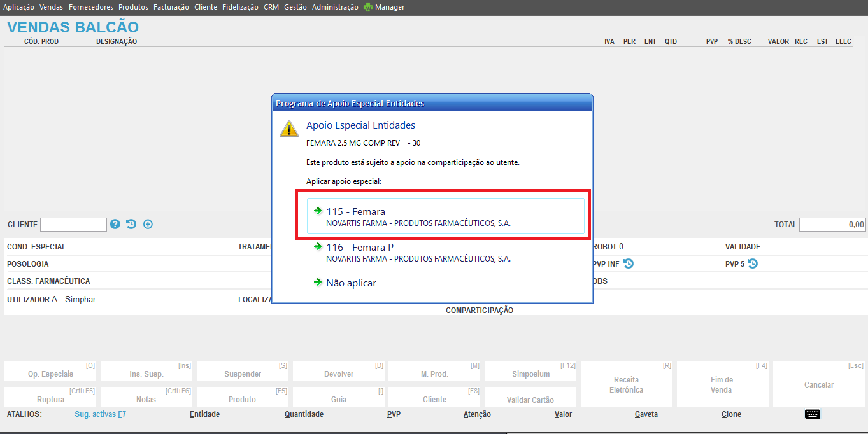Screen dimensions: 868x434
Task: Click the client history icon next to CLIENTE
Action: coord(131,224)
